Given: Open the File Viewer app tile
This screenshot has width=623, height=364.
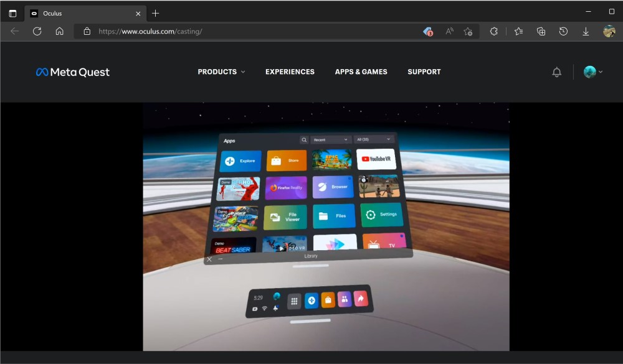Looking at the screenshot, I should (x=285, y=217).
